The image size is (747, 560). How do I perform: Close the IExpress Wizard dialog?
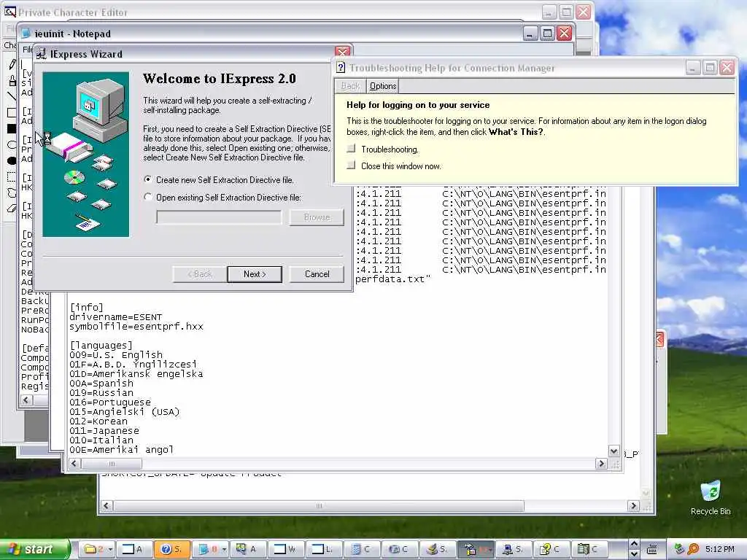pyautogui.click(x=343, y=52)
